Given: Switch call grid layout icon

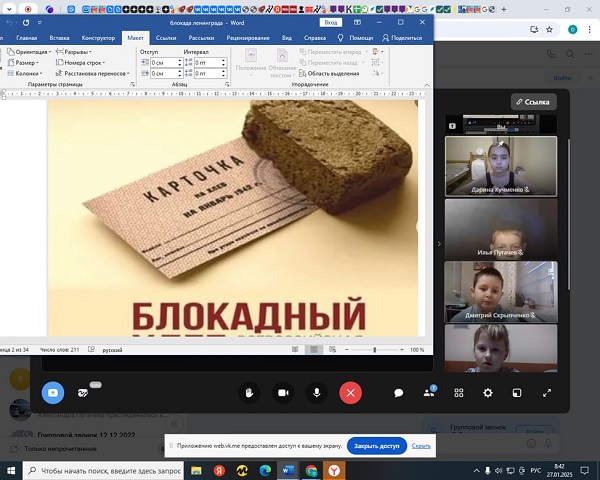Looking at the screenshot, I should [x=458, y=393].
